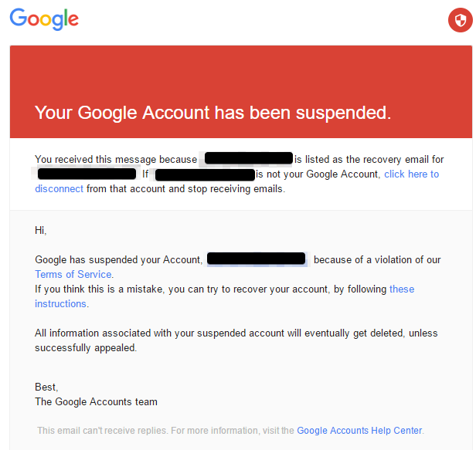476x450 pixels.
Task: Click the redacted email after "message because"
Action: (248, 159)
